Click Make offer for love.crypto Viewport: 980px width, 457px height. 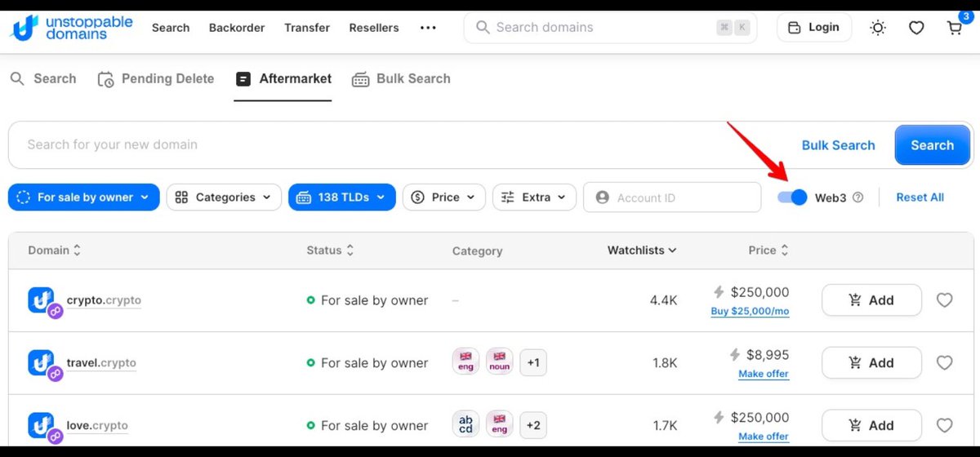pos(764,437)
